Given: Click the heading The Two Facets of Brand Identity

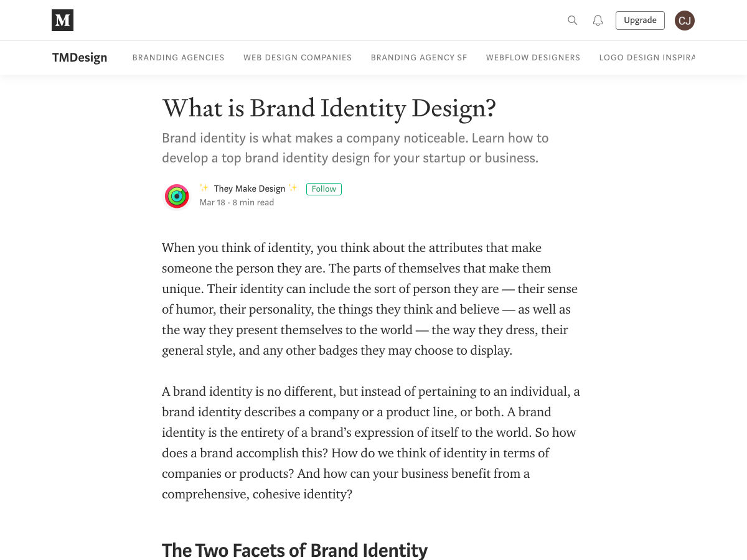Looking at the screenshot, I should click(294, 550).
